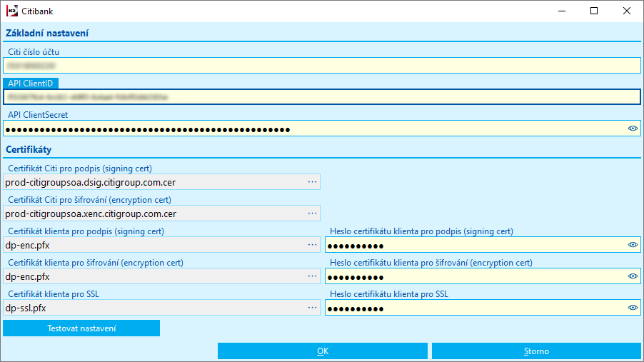Click the Certifikáty section heading

[x=29, y=149]
